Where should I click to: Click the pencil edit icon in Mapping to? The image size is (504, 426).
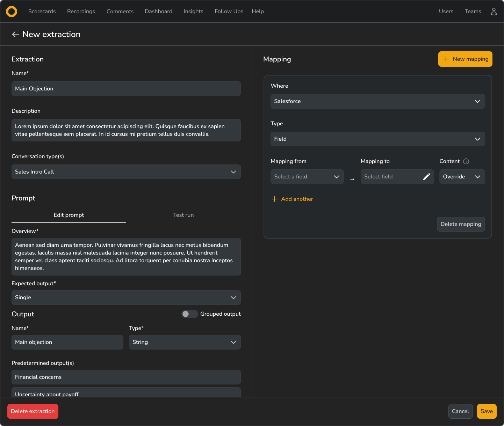tap(426, 177)
